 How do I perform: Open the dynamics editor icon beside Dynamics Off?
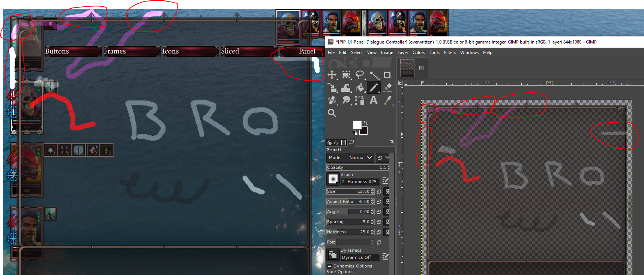[385, 257]
